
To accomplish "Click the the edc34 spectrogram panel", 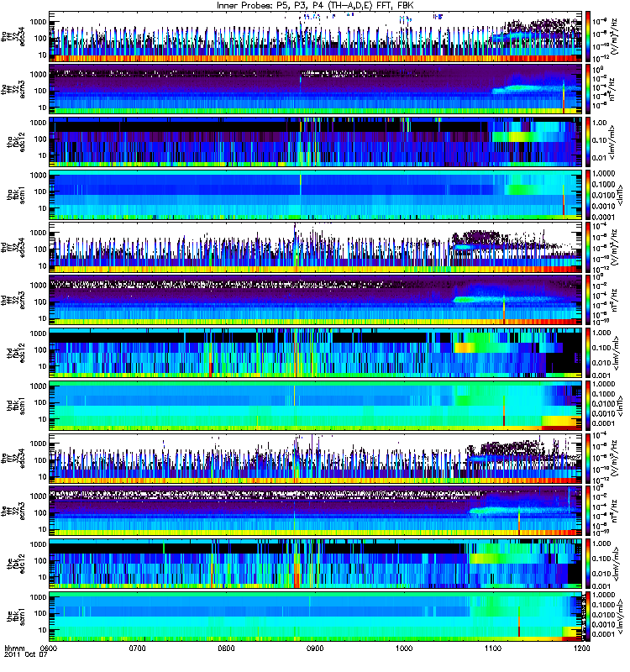I will coord(316,458).
